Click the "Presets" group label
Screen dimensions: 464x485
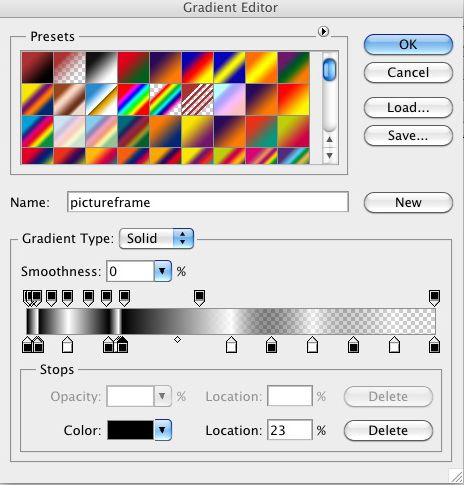coord(52,37)
